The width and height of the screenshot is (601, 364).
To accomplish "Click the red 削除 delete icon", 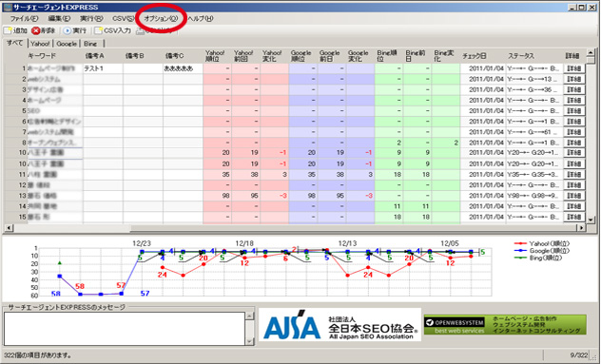I will tap(35, 30).
